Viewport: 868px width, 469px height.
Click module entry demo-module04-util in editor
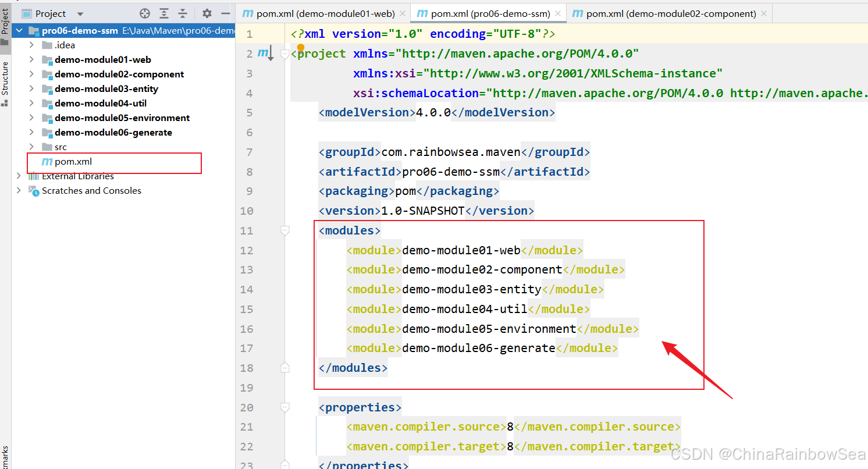465,309
